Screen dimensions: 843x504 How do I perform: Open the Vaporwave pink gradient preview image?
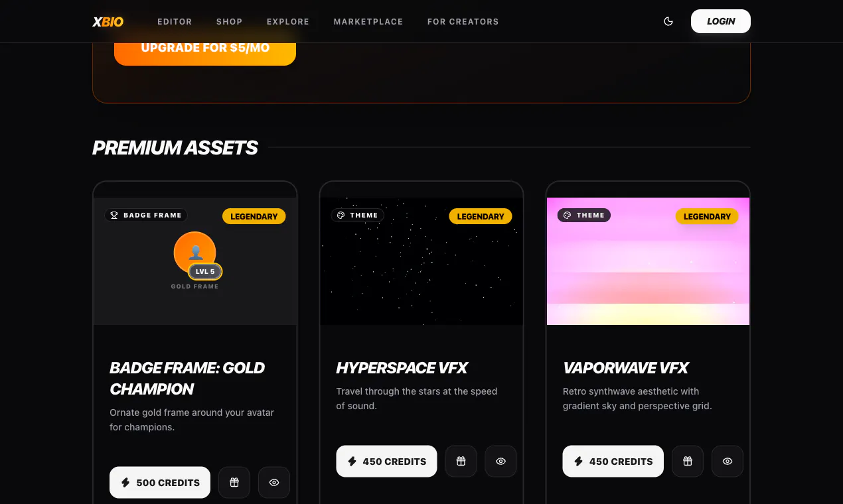pyautogui.click(x=648, y=261)
